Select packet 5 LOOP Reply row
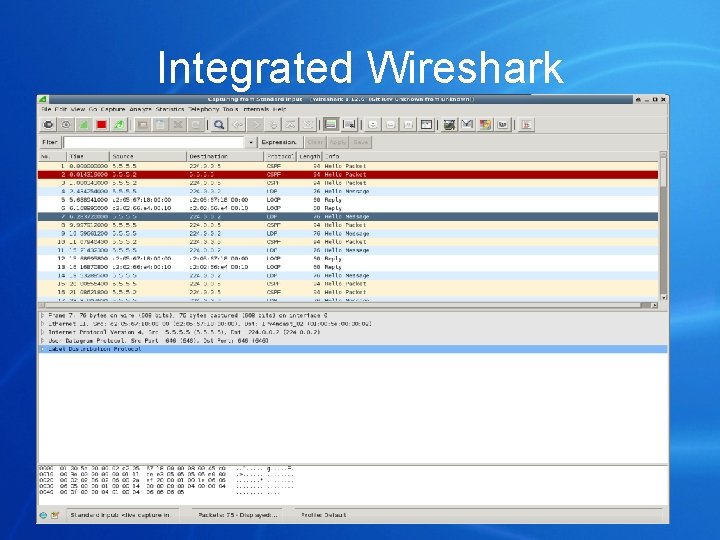 [348, 200]
